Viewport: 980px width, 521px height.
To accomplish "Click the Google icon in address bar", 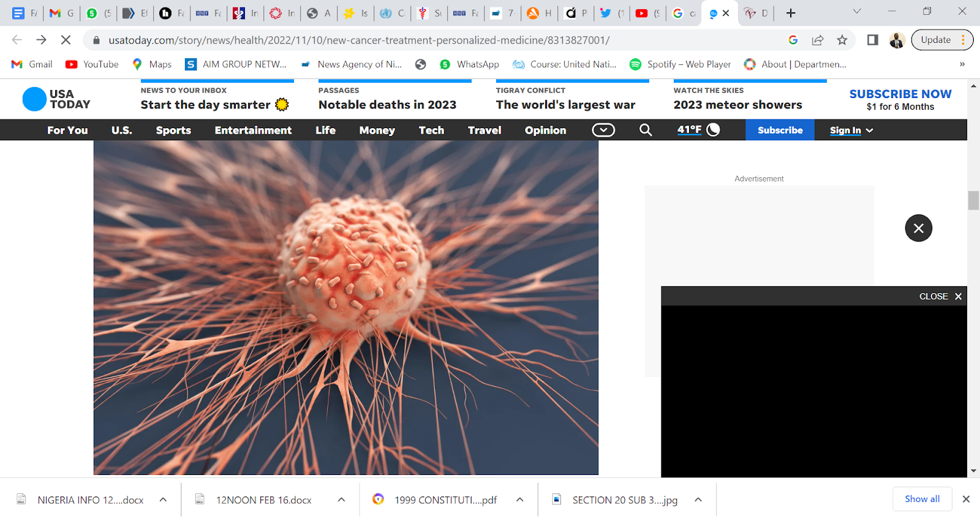I will 793,40.
